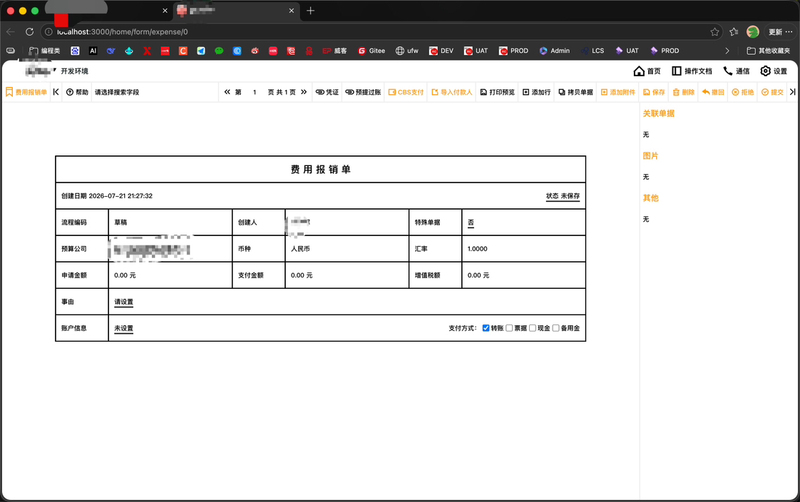
Task: Open the AI bookmark
Action: click(93, 51)
